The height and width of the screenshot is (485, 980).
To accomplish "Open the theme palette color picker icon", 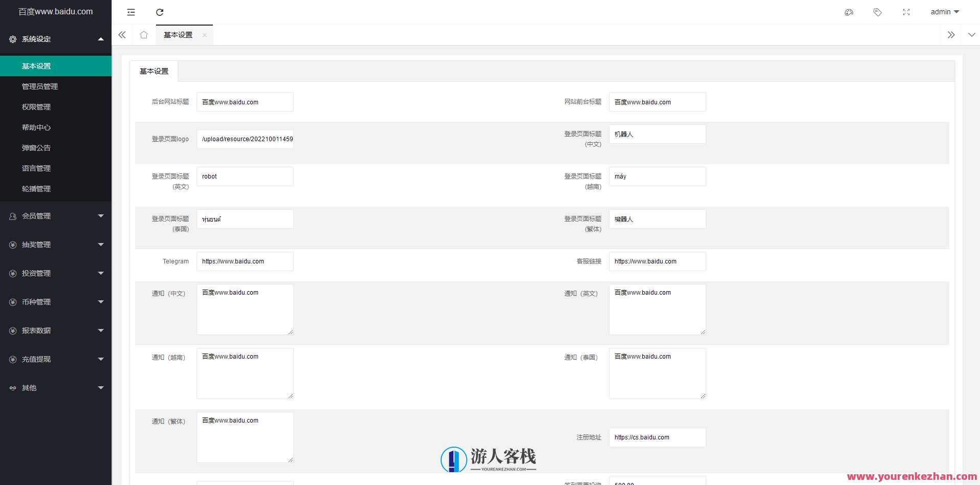I will 849,11.
